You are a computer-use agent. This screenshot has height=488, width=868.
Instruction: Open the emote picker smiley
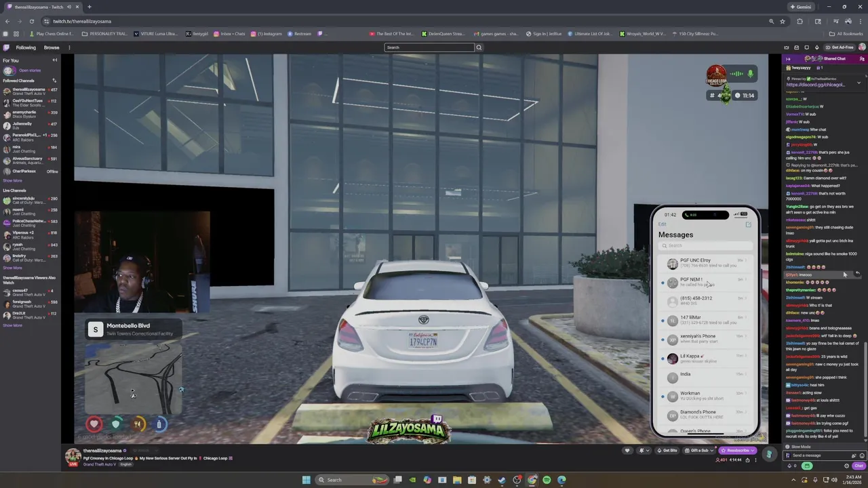click(862, 455)
